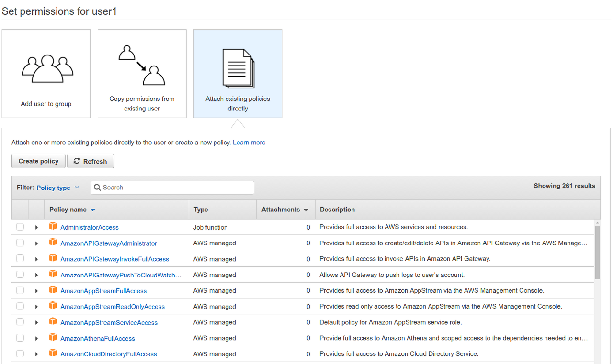Choose Attach existing policies directly option
The height and width of the screenshot is (364, 613).
(x=238, y=74)
